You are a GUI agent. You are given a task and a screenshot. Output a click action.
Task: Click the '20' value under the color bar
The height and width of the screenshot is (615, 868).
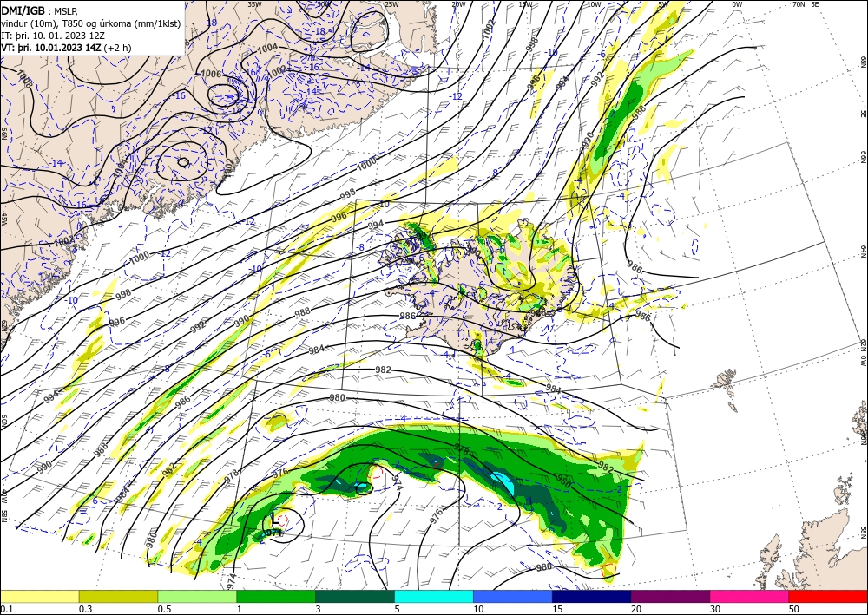pos(636,609)
